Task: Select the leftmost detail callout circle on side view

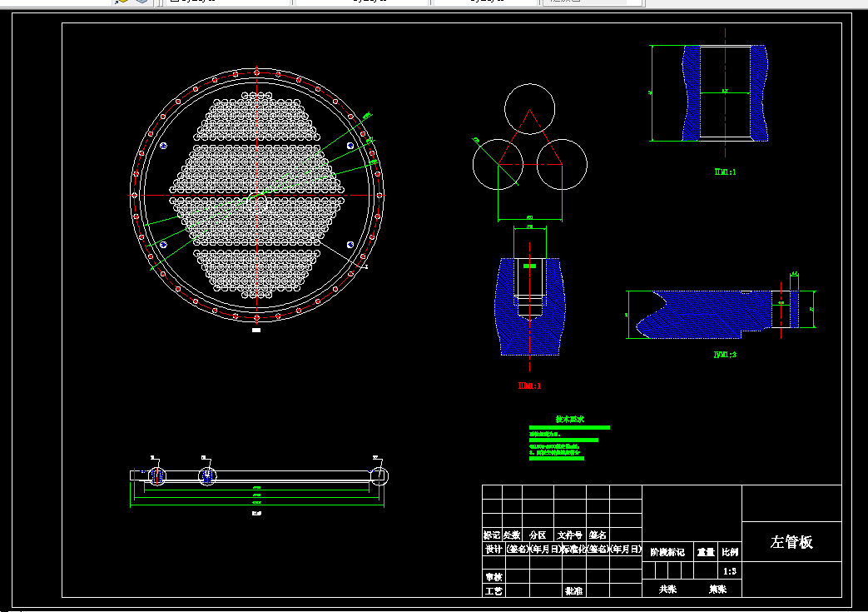Action: pos(156,476)
